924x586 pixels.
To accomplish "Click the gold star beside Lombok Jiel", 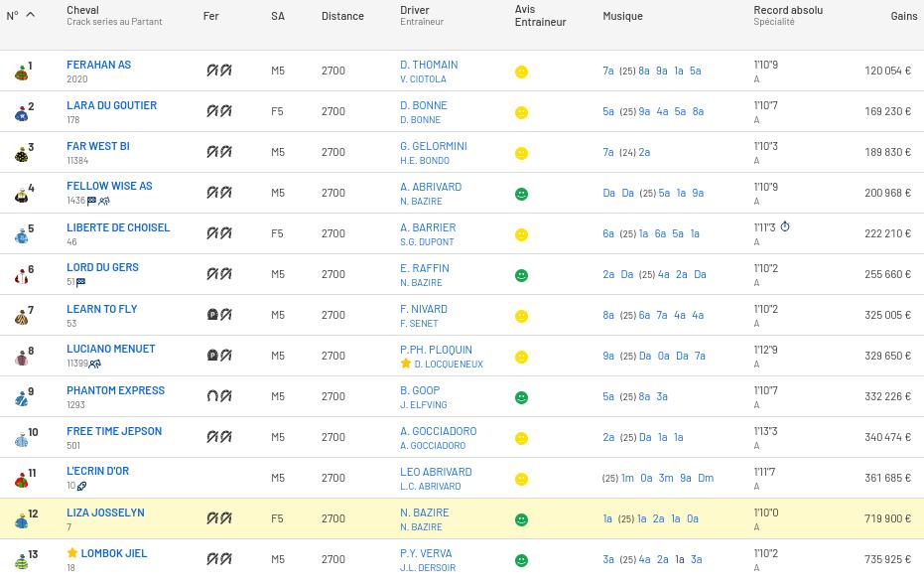I will [x=72, y=553].
